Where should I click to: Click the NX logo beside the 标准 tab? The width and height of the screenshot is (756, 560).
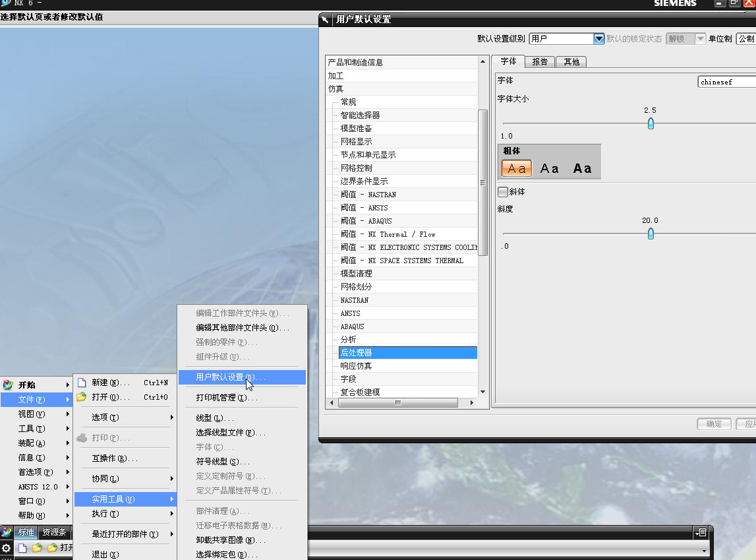(6, 532)
